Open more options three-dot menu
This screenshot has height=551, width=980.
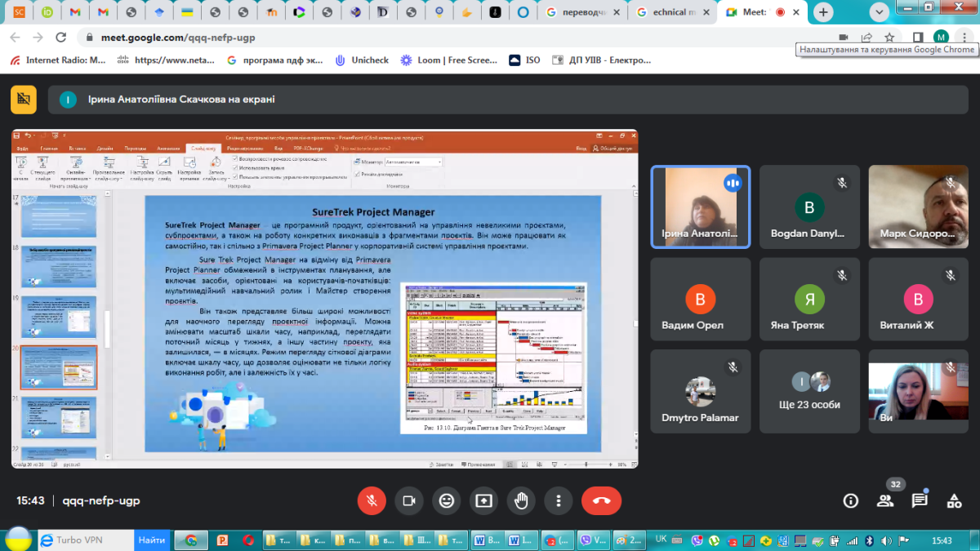click(559, 500)
